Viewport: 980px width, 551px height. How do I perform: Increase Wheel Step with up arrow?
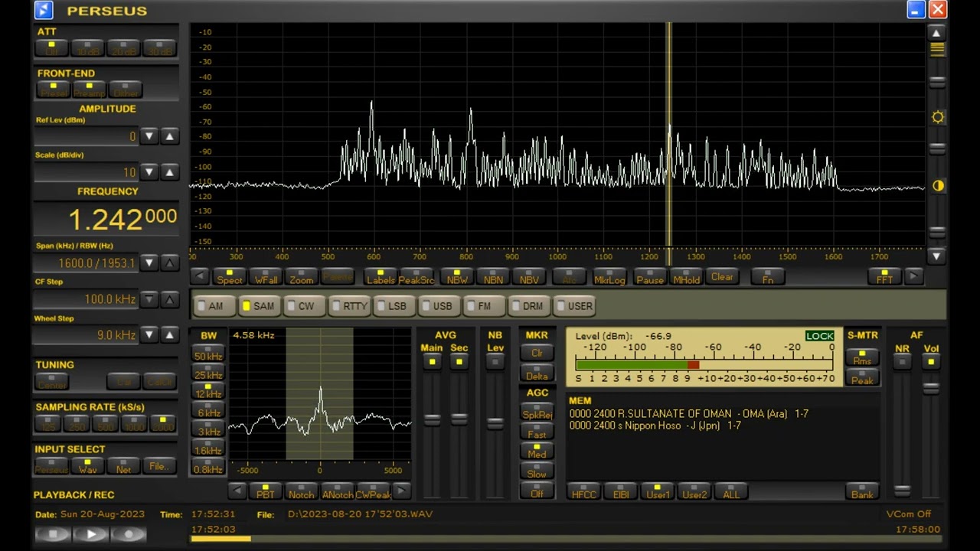tap(170, 334)
